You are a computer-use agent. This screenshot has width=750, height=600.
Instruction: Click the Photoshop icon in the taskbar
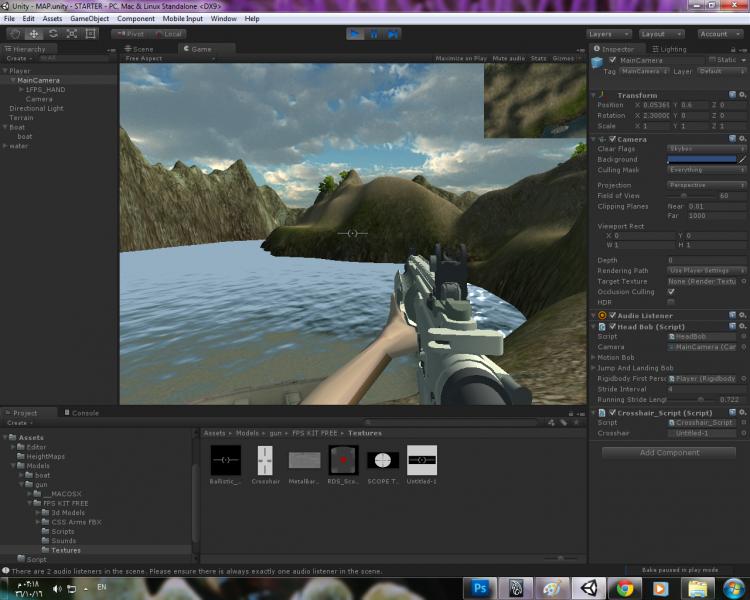(x=480, y=588)
